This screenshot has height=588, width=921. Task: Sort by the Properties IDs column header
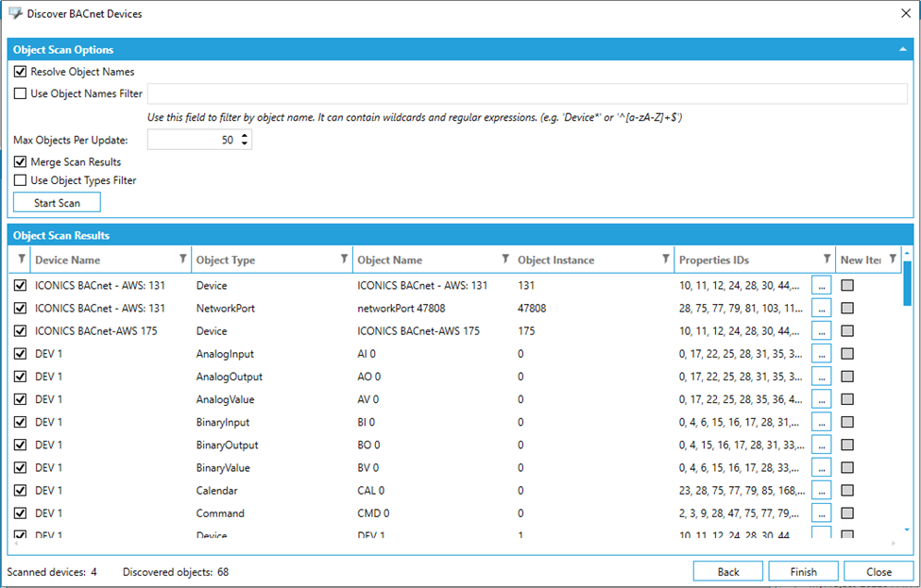point(714,260)
